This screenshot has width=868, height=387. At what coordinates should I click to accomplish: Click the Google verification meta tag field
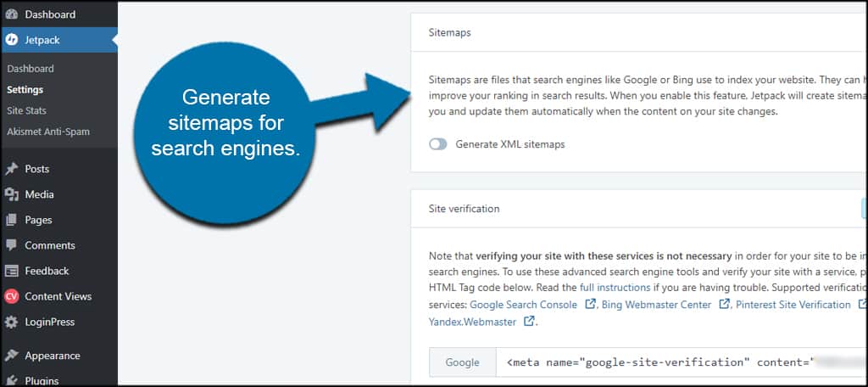682,362
